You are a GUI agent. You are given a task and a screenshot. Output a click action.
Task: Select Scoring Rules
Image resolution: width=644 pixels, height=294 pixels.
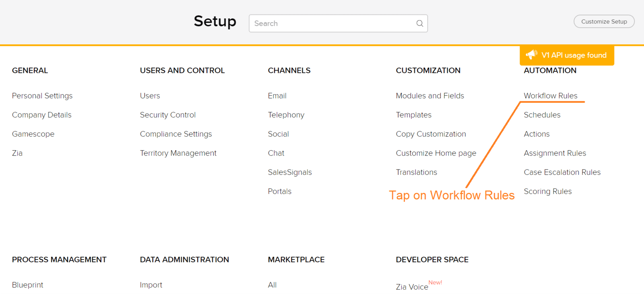(x=548, y=191)
